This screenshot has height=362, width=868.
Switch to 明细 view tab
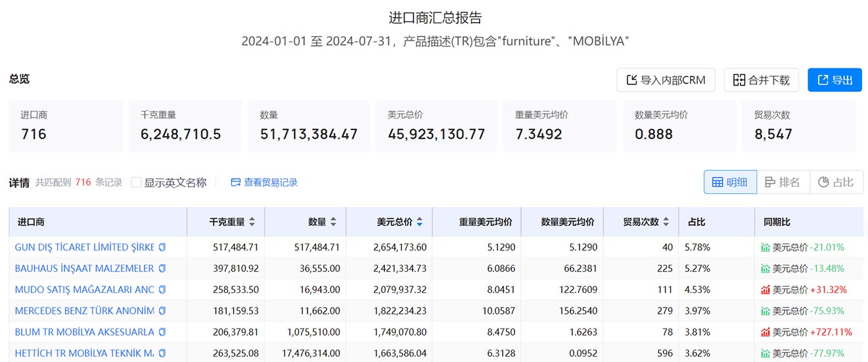coord(730,182)
